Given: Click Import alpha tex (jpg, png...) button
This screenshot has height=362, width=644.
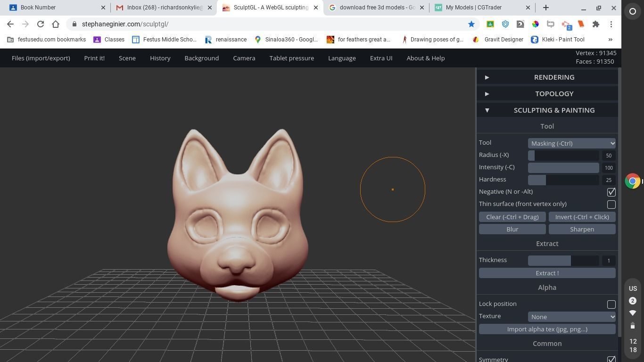Looking at the screenshot, I should coord(547,329).
